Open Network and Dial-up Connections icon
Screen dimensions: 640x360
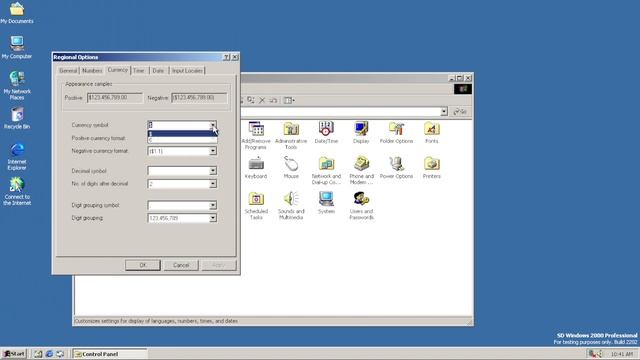tap(326, 170)
